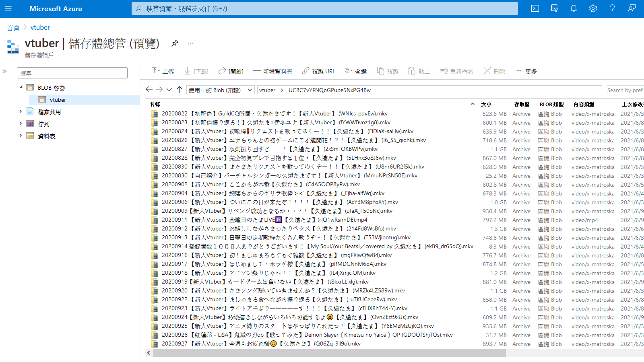Screen dimensions: 644x362
Task: Click the feedback icon in header
Action: click(x=632, y=8)
